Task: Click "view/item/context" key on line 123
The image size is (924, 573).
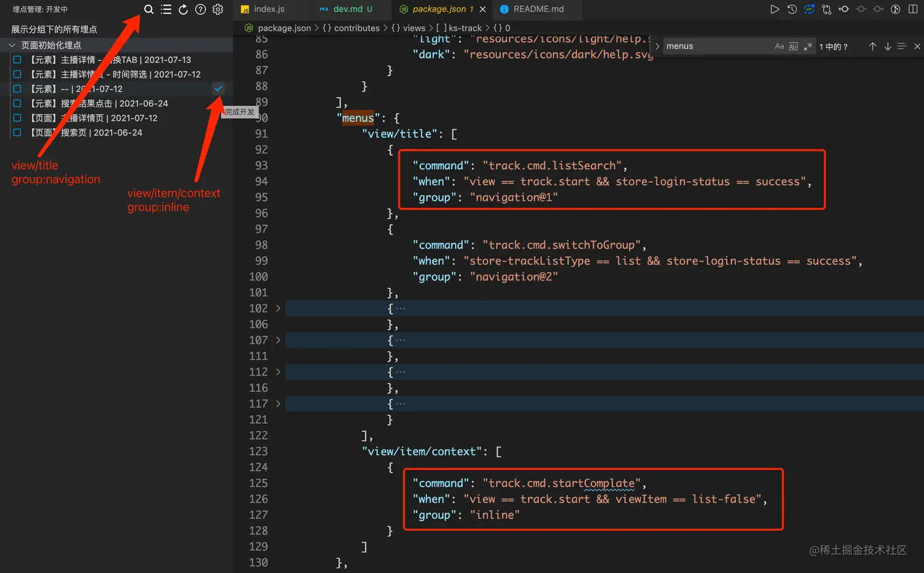Action: point(422,451)
